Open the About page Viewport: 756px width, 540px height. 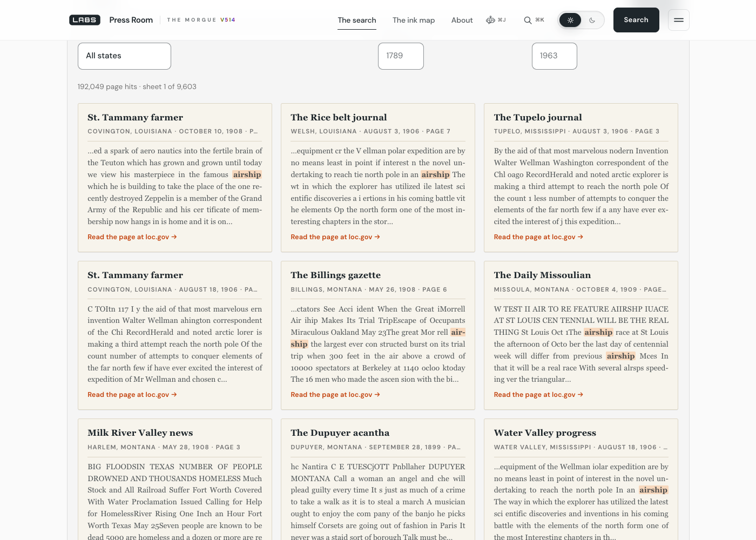coord(462,20)
